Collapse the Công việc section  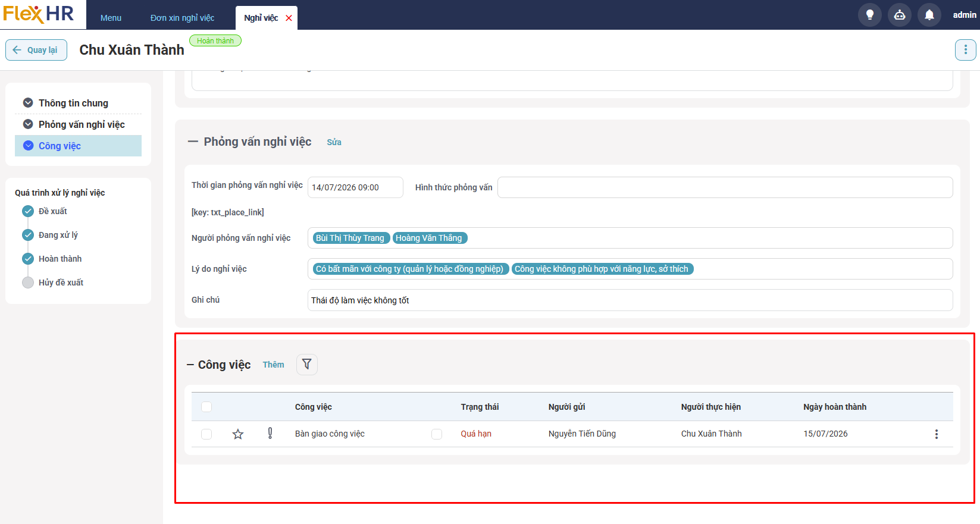pyautogui.click(x=190, y=365)
